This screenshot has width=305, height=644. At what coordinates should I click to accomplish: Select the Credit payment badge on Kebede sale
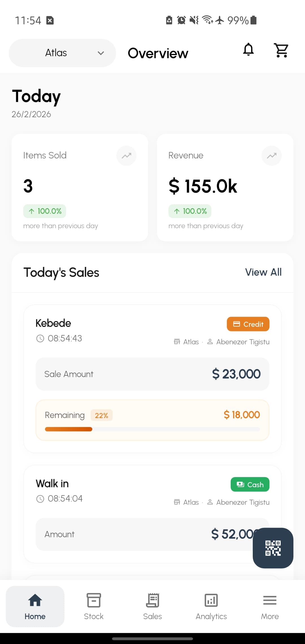click(248, 324)
